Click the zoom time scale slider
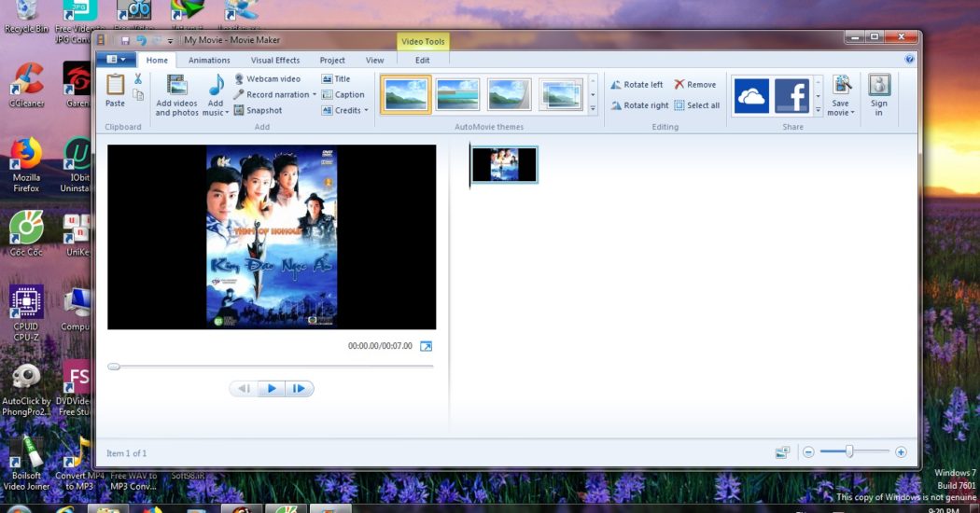 click(849, 451)
